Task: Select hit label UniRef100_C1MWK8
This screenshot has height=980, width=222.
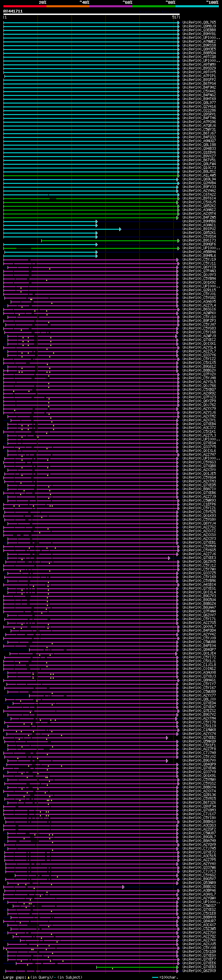Action: (199, 730)
